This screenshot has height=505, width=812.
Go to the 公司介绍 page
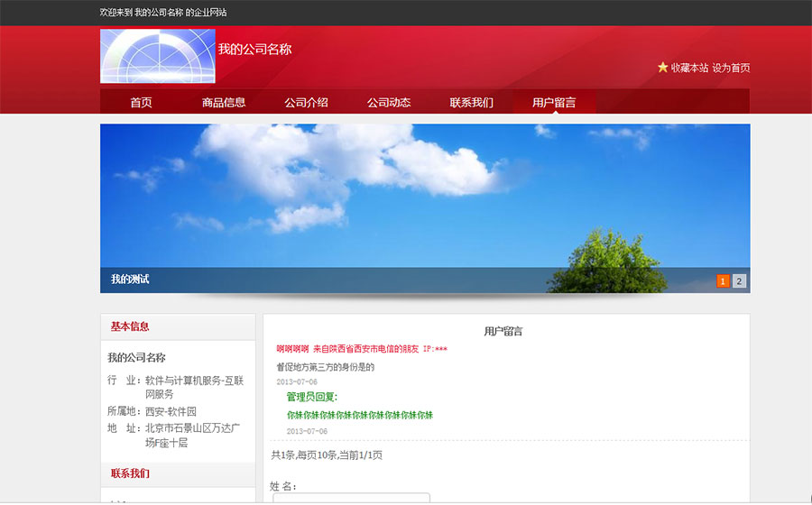[x=306, y=102]
